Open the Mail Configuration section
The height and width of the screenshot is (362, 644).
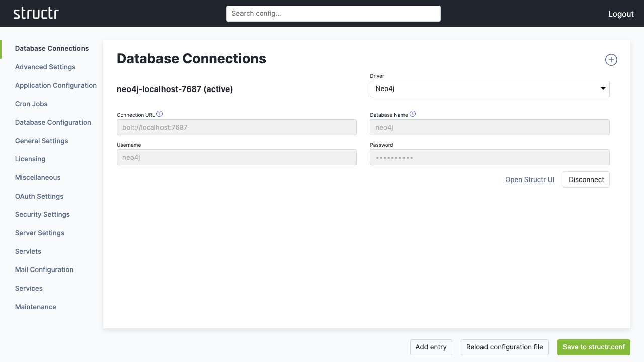[x=44, y=269]
